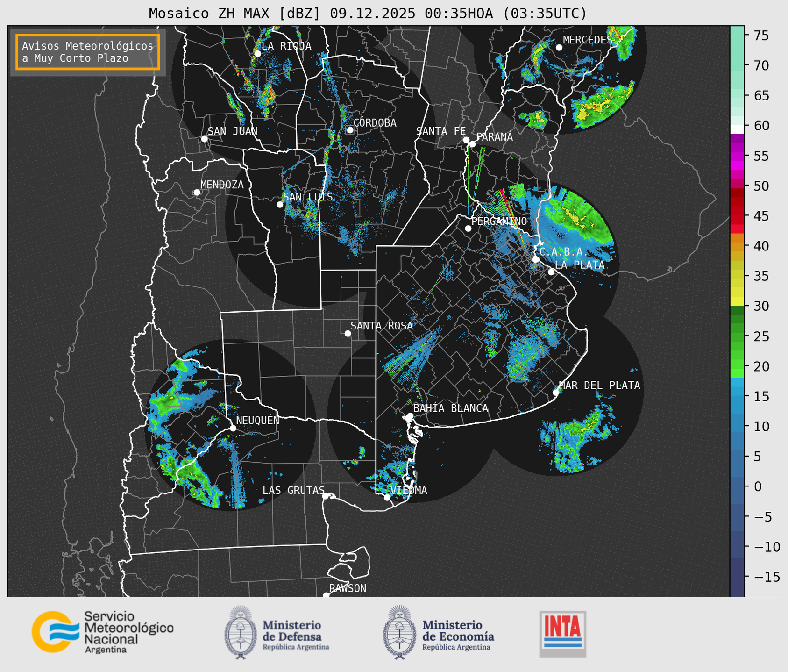Viewport: 788px width, 672px height.
Task: Click the BAHÍA BLANCA city label
Action: pos(451,408)
